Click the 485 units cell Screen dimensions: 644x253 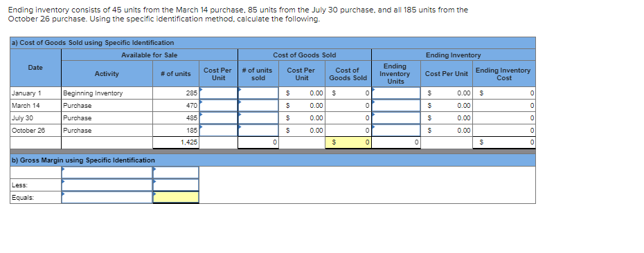[176, 118]
